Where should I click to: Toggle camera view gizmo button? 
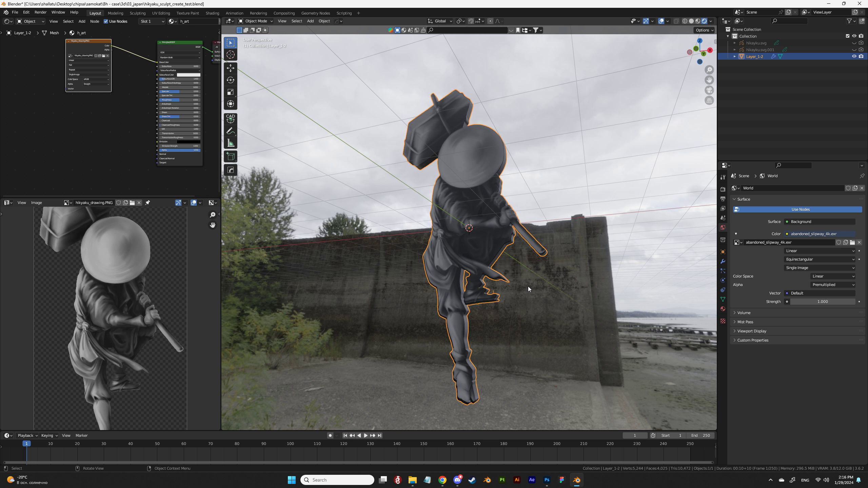click(709, 90)
